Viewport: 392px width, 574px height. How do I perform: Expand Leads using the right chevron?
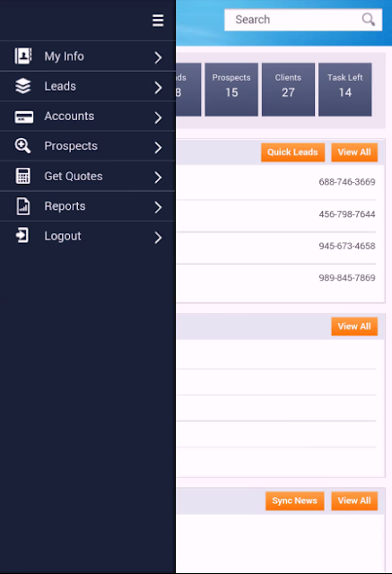point(158,88)
